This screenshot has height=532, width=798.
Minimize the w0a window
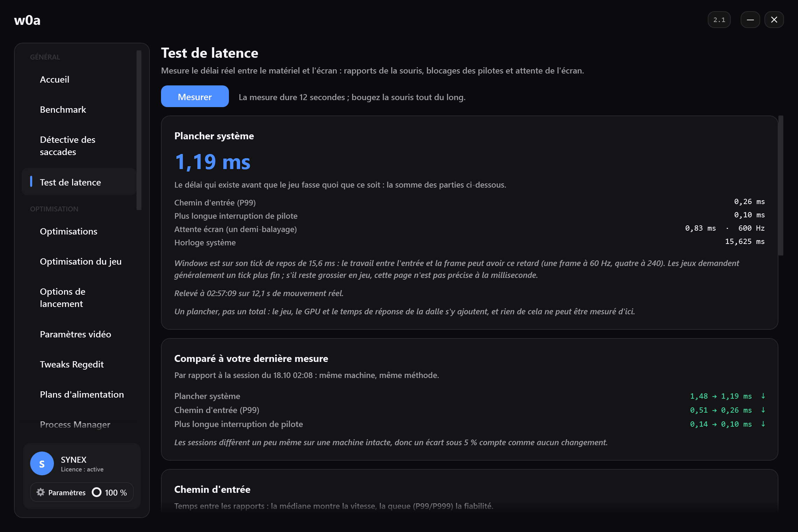[750, 20]
